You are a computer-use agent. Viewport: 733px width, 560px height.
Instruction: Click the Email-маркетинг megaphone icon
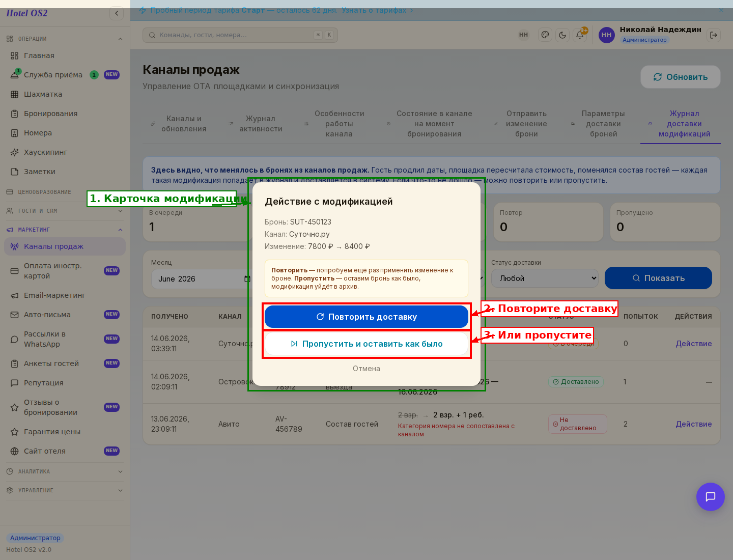coord(14,295)
